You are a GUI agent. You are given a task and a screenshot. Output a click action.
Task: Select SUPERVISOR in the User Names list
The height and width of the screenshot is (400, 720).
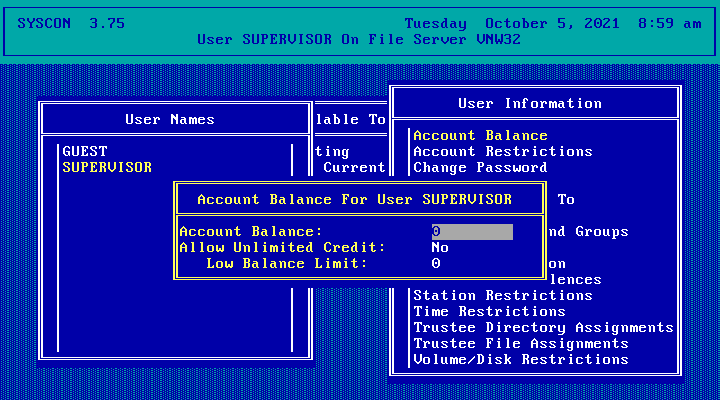coord(107,168)
